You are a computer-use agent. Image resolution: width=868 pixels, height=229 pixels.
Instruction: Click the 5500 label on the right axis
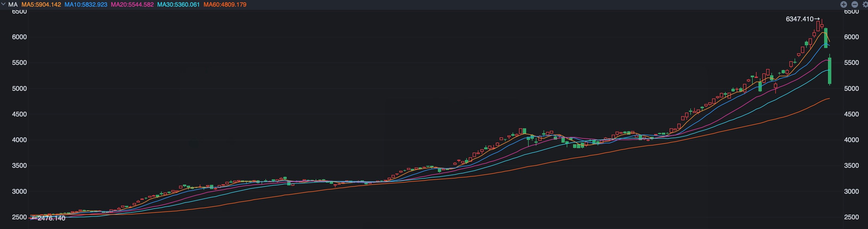pyautogui.click(x=851, y=63)
